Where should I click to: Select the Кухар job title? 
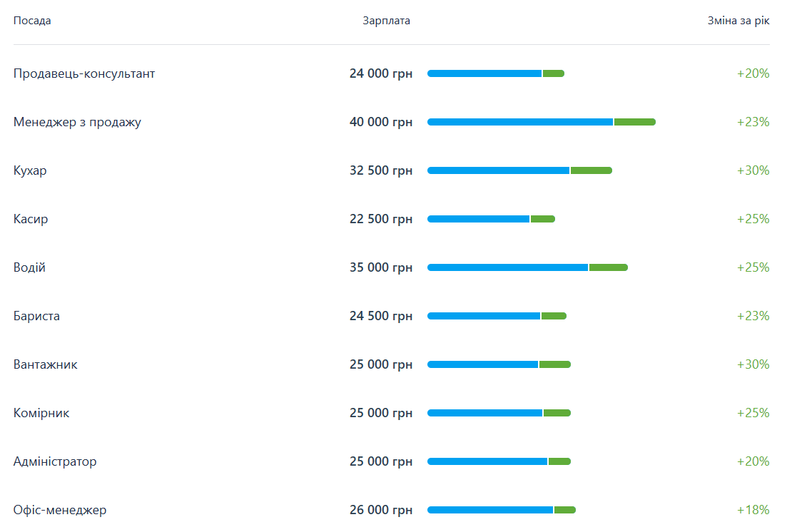[30, 170]
